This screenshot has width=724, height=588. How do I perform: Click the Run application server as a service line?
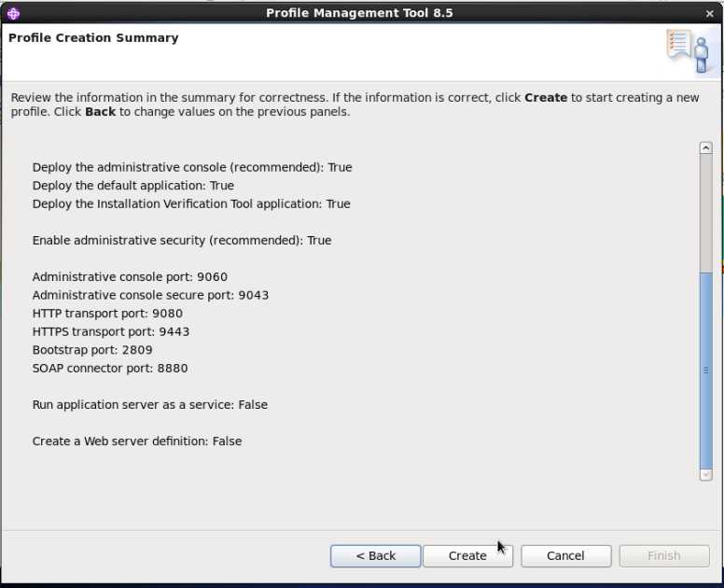(x=150, y=405)
